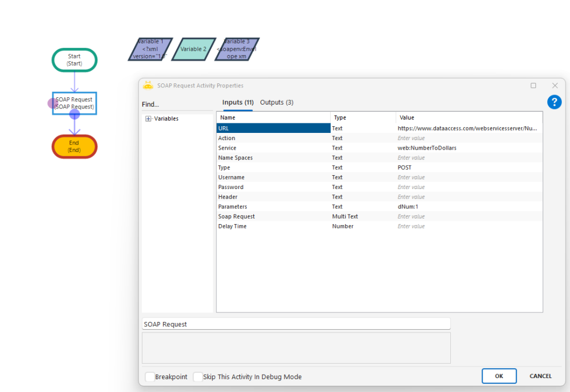Screen dimensions: 570x392
Task: Select the red End node
Action: click(x=75, y=146)
